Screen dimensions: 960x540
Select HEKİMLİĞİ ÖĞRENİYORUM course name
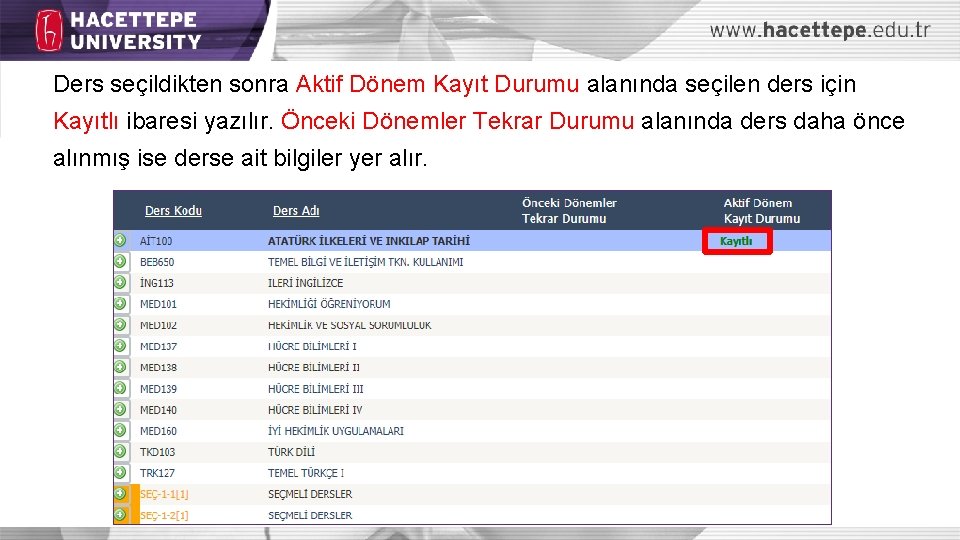[329, 304]
